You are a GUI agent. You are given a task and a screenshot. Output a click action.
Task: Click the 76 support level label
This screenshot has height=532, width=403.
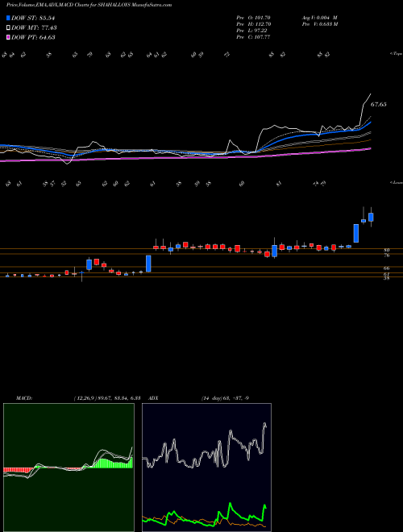387,256
